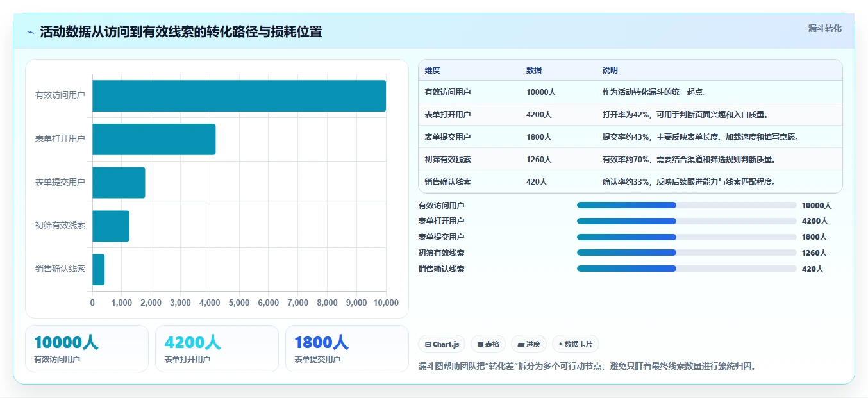Click the page title 活动数据从访问到有效线索
The height and width of the screenshot is (398, 868).
point(181,32)
